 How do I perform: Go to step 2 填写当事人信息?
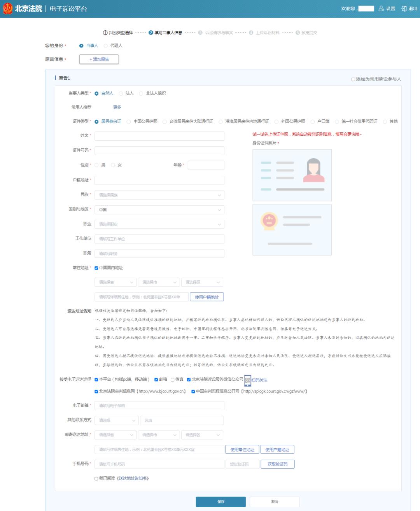(x=165, y=33)
